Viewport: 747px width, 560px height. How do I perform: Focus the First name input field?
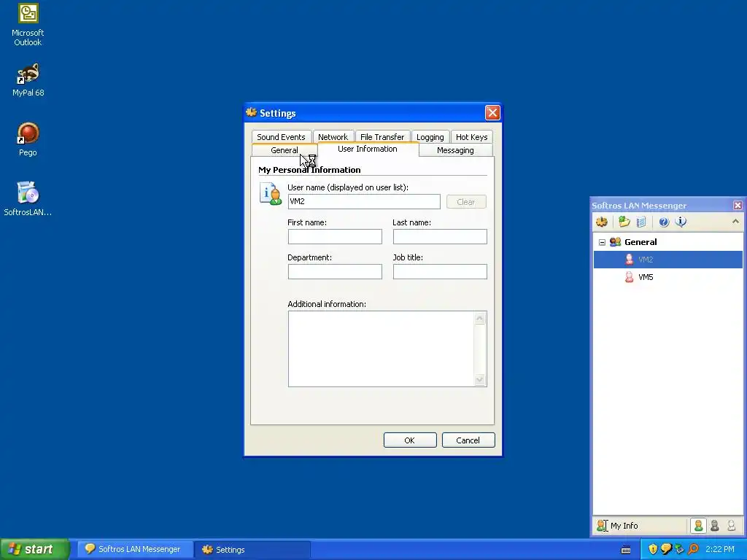(x=335, y=237)
